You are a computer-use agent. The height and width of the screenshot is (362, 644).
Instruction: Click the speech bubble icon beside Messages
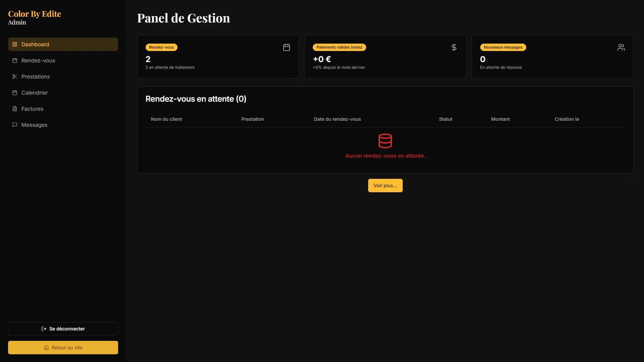tap(15, 125)
